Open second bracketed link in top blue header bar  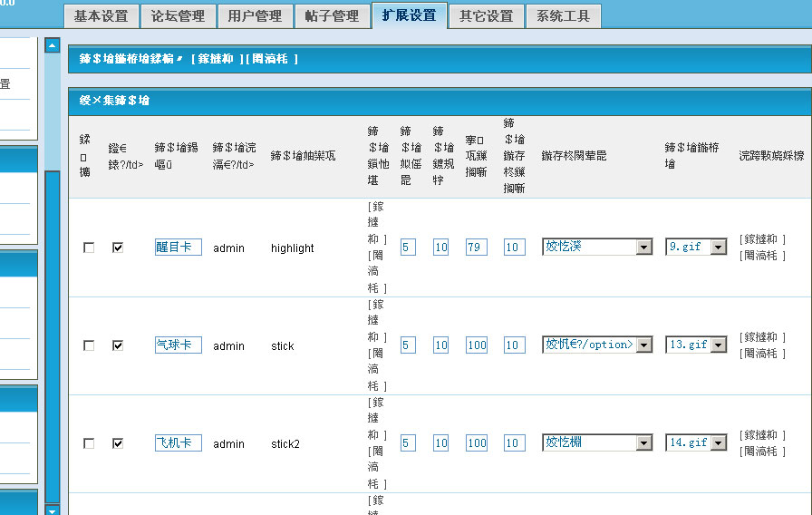271,59
